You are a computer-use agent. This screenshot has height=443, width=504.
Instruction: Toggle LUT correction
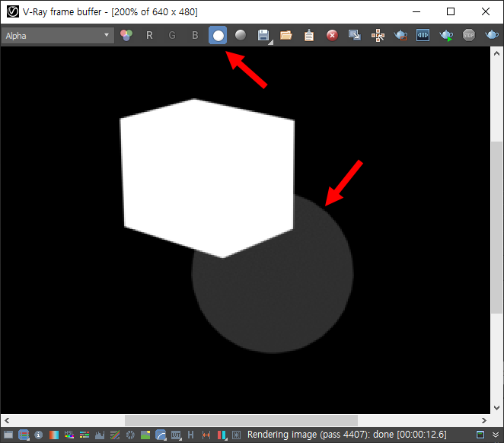coord(176,435)
